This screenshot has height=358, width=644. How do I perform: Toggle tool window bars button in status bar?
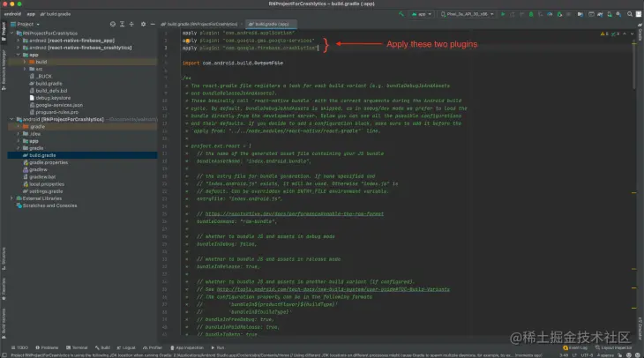[4, 355]
